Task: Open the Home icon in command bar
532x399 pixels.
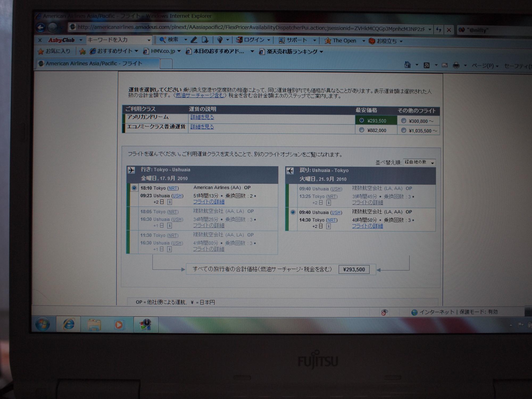Action: (408, 65)
